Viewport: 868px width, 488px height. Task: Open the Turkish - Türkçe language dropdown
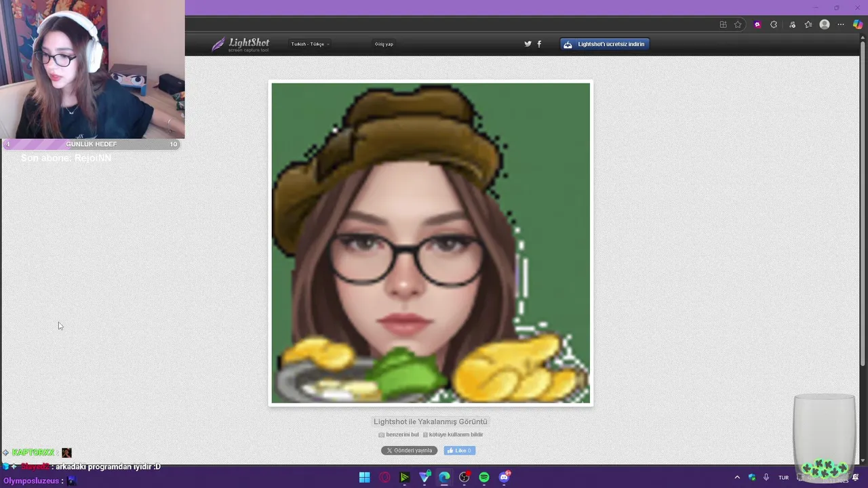(311, 44)
